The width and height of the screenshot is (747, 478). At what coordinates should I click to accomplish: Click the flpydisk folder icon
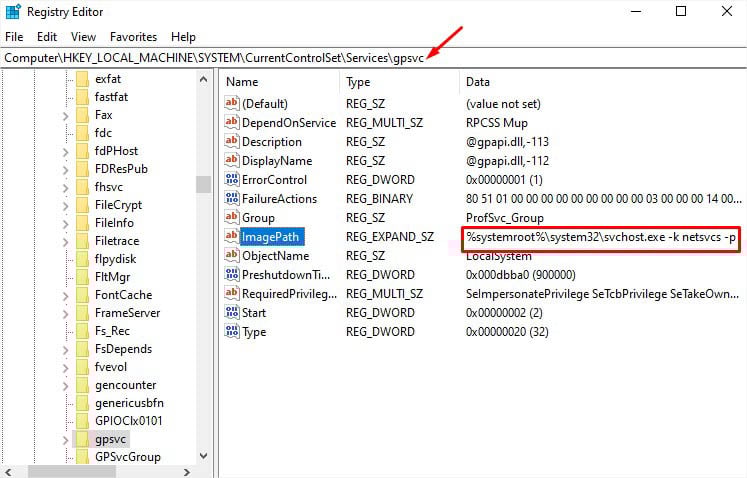tap(82, 259)
